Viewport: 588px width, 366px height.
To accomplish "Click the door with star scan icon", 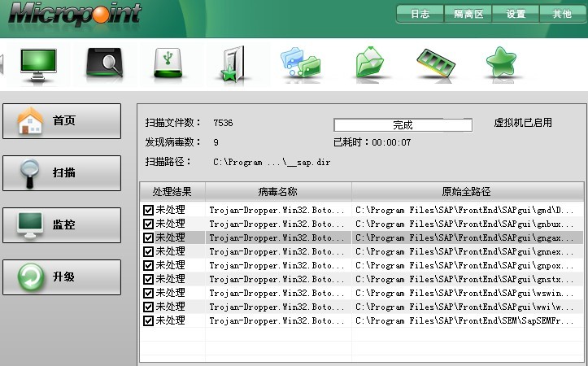I will pyautogui.click(x=233, y=63).
